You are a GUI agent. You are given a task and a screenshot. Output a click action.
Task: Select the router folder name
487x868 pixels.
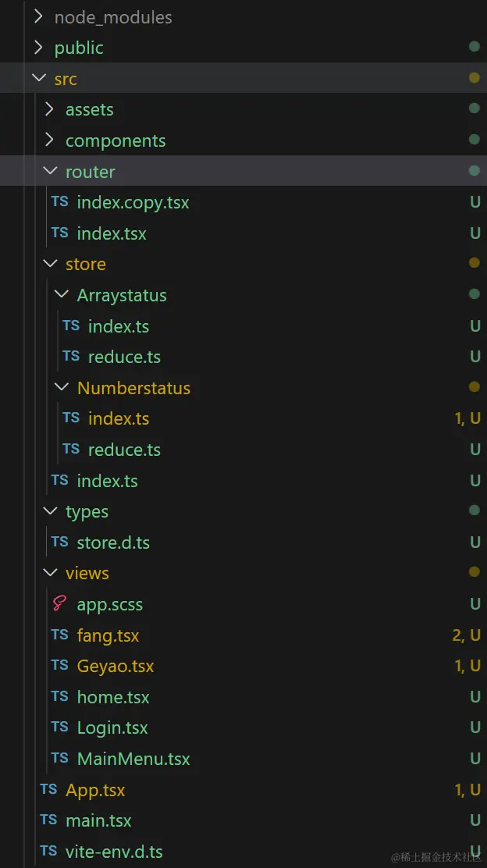click(x=91, y=172)
